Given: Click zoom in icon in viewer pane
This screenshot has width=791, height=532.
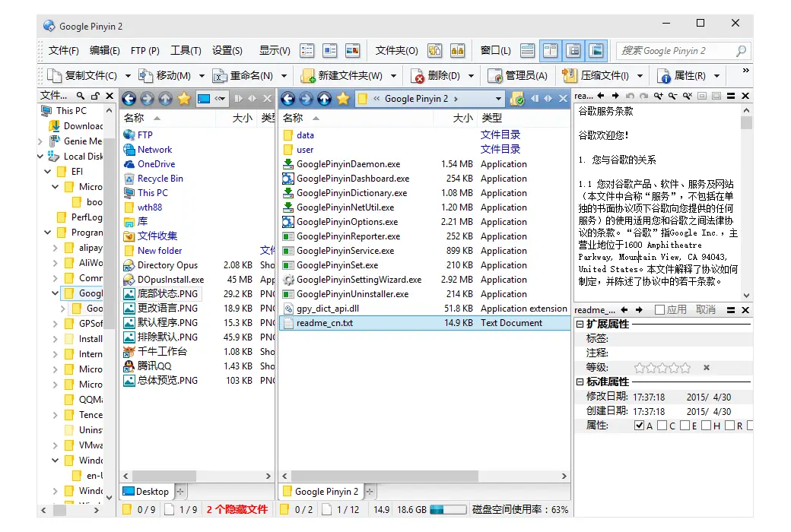Looking at the screenshot, I should click(x=659, y=96).
